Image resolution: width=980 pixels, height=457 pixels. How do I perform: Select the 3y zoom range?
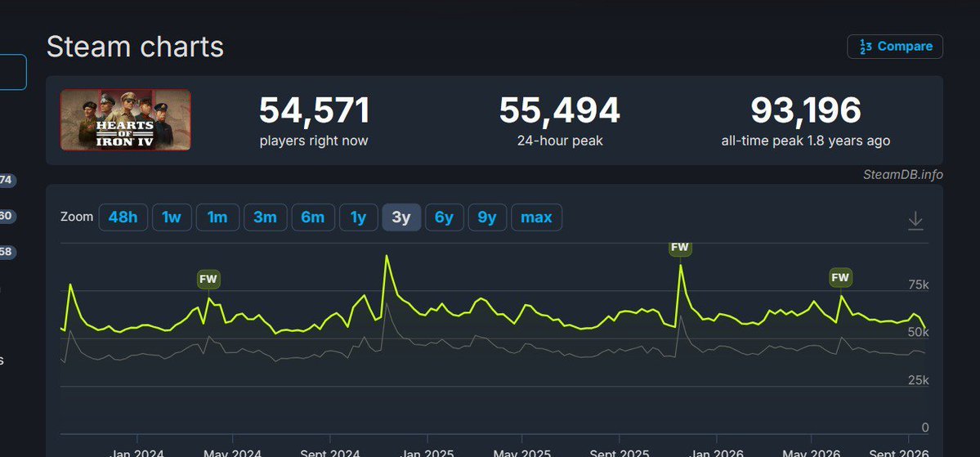pyautogui.click(x=401, y=217)
